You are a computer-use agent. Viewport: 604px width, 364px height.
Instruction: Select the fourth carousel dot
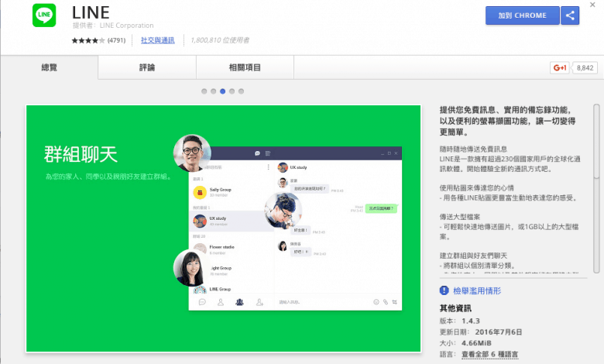232,91
